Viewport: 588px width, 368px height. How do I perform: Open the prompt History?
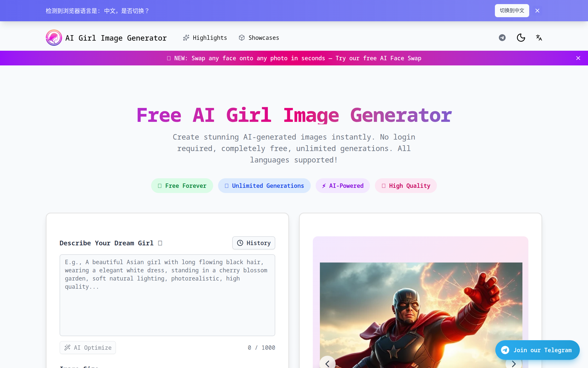[254, 243]
